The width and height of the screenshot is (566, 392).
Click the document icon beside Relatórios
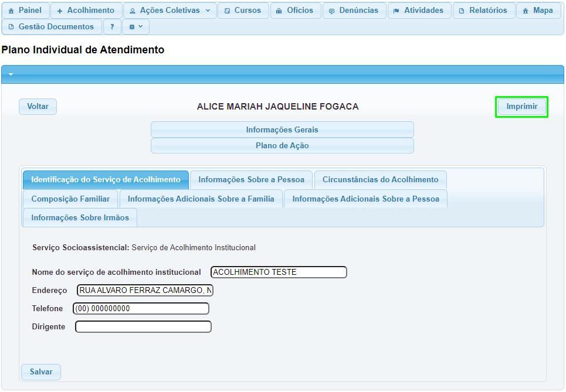[x=462, y=11]
